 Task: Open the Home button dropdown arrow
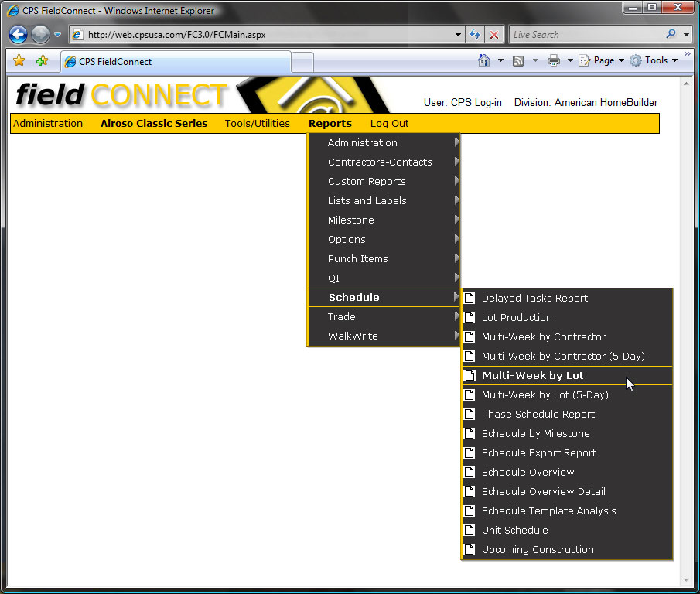[x=501, y=60]
